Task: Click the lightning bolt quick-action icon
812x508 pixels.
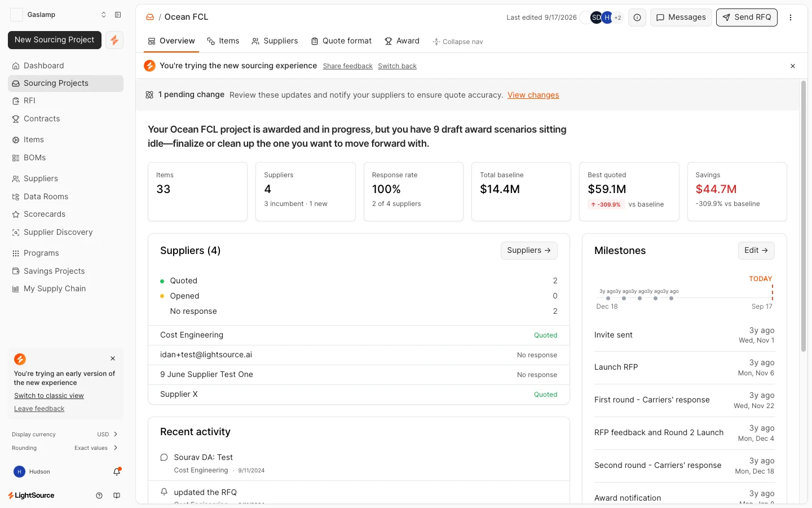Action: click(114, 40)
